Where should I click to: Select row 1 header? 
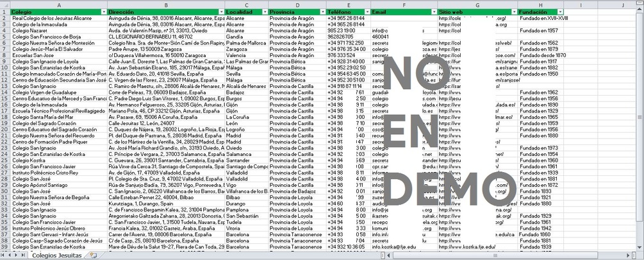click(x=5, y=12)
